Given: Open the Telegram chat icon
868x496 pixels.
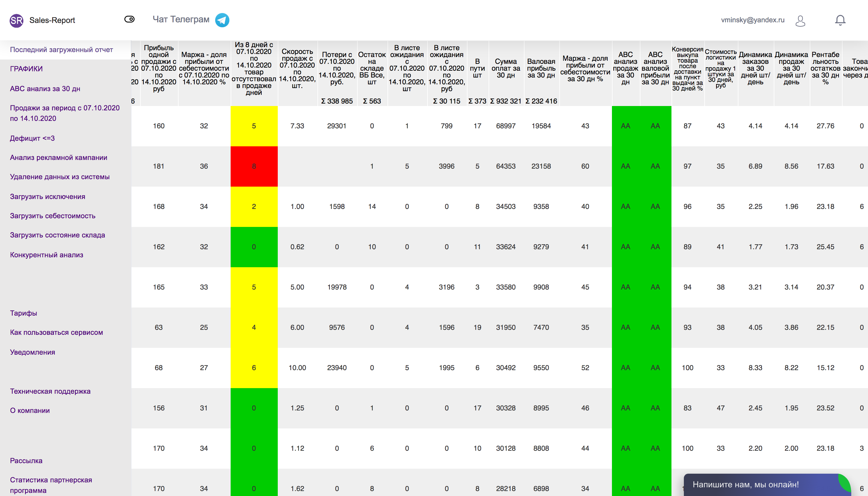Looking at the screenshot, I should [x=222, y=20].
